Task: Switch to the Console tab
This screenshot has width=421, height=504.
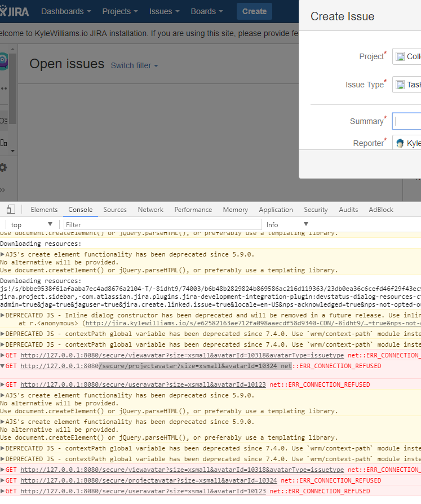Action: pos(81,210)
